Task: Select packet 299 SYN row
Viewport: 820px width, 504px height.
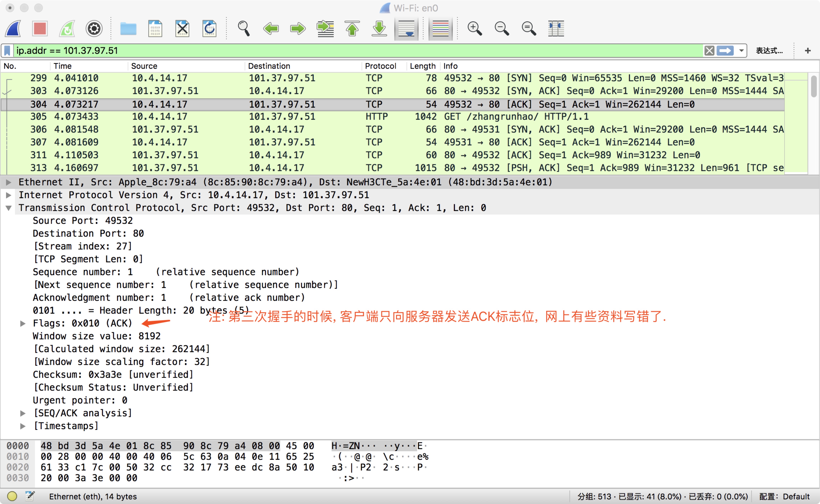Action: 393,78
